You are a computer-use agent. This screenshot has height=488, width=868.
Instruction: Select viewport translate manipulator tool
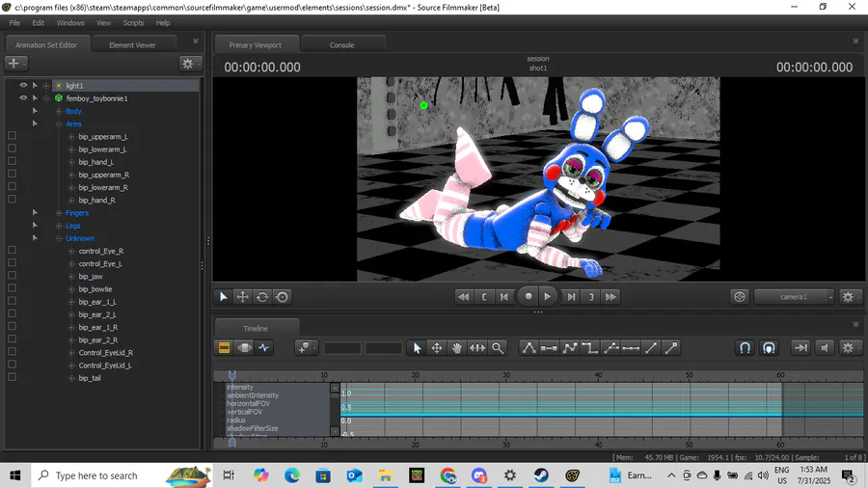(242, 297)
